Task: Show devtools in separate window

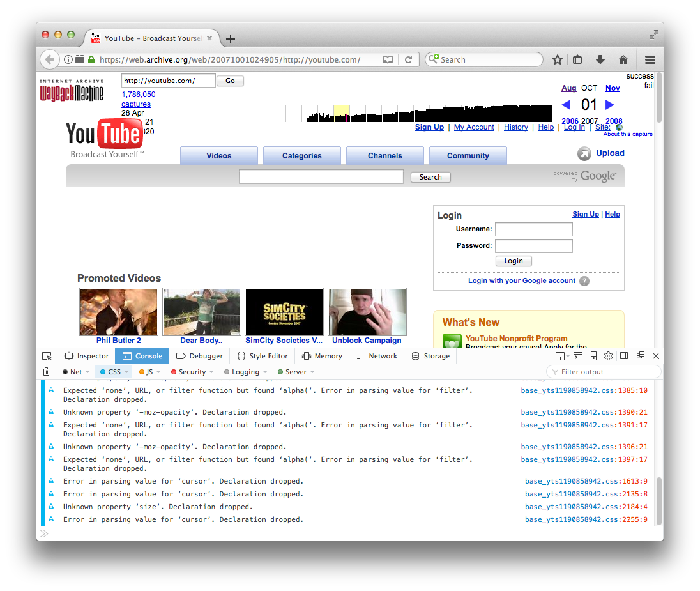Action: pos(640,356)
